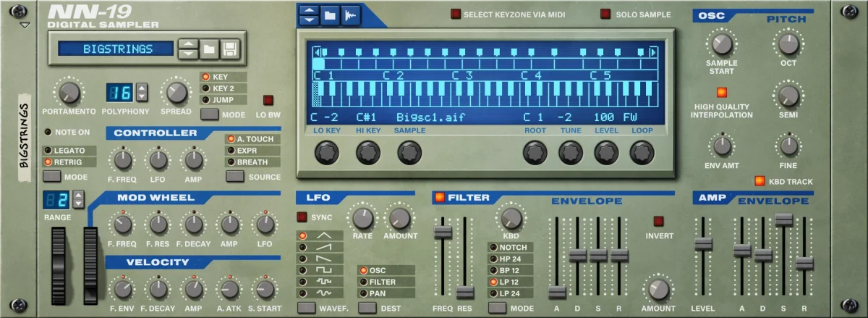Click the amp LEVEL slider

click(703, 243)
